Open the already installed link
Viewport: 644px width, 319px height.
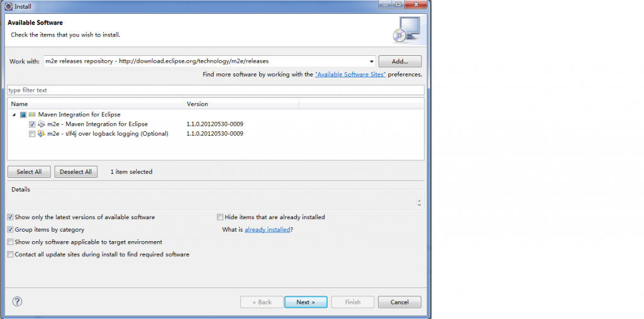[x=267, y=230]
